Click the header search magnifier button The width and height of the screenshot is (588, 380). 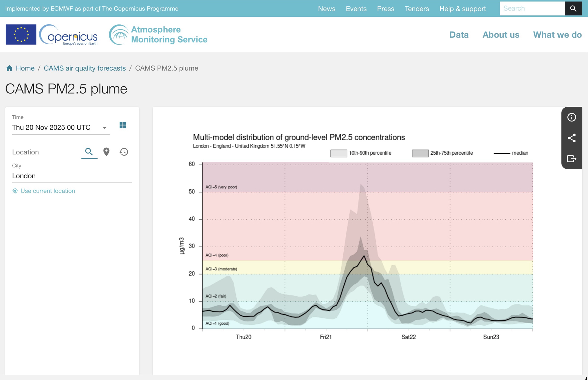(573, 9)
